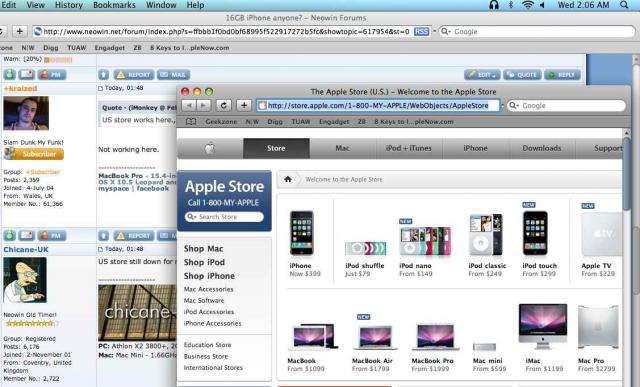
Task: Click Shop iPod link in sidebar
Action: point(204,262)
